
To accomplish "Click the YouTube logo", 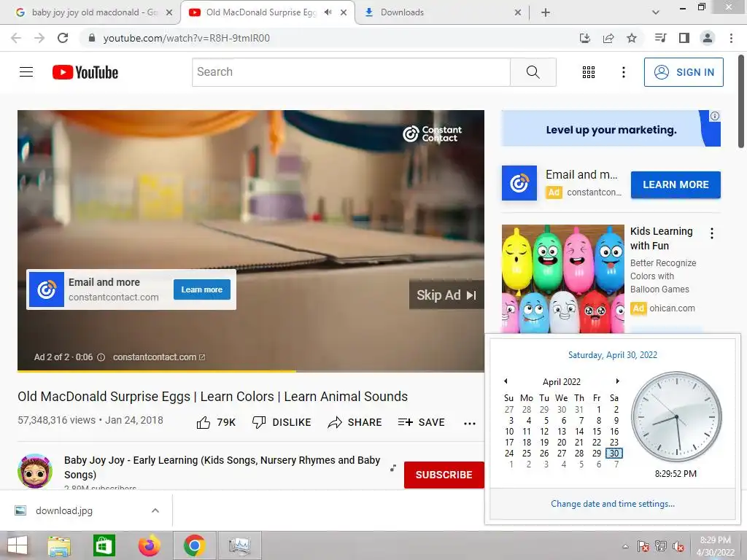I will 85,72.
